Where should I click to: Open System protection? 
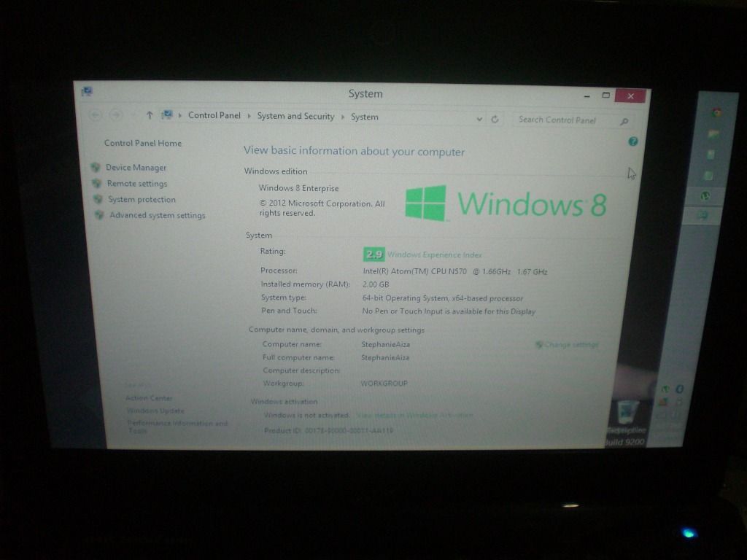coord(142,200)
